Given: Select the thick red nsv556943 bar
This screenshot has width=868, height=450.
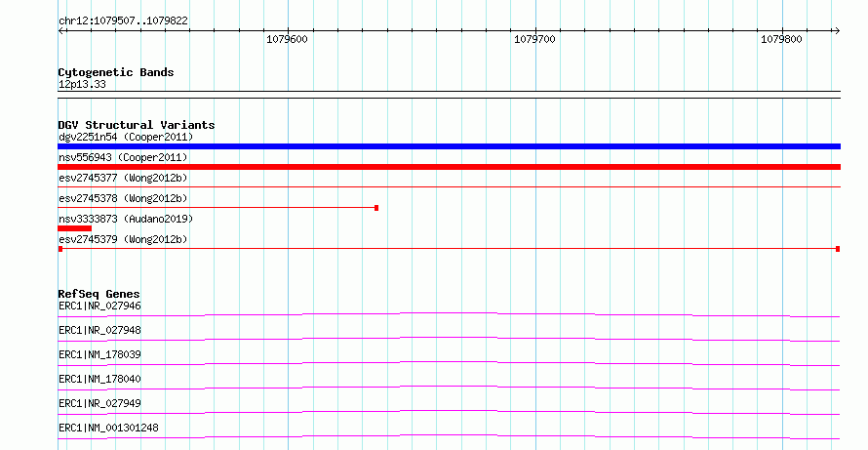Looking at the screenshot, I should pyautogui.click(x=449, y=167).
